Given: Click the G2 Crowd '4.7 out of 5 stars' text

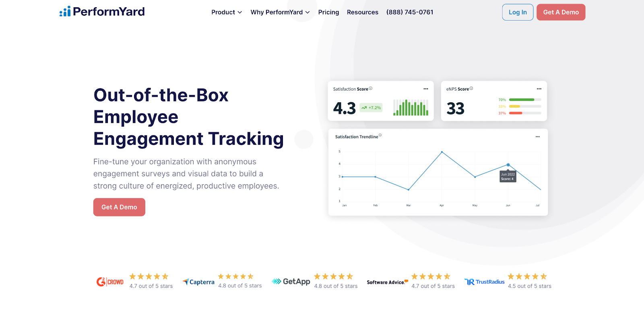Looking at the screenshot, I should tap(151, 286).
